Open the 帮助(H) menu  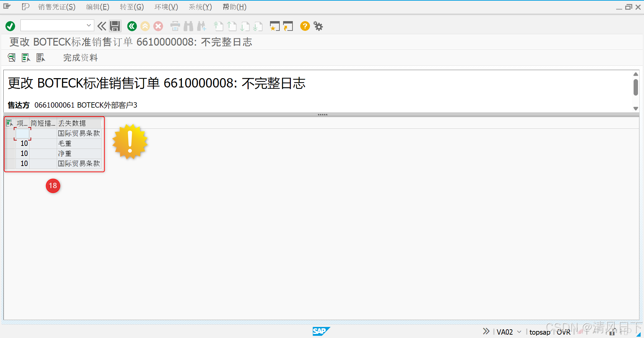(234, 7)
